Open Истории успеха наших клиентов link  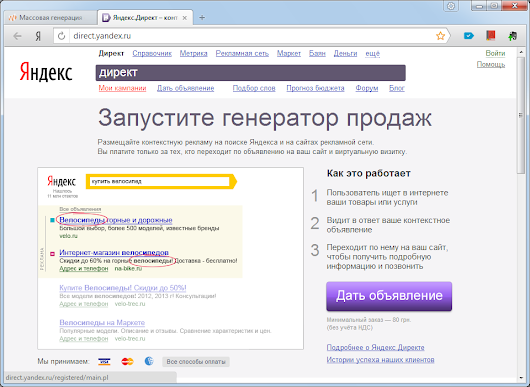(380, 360)
